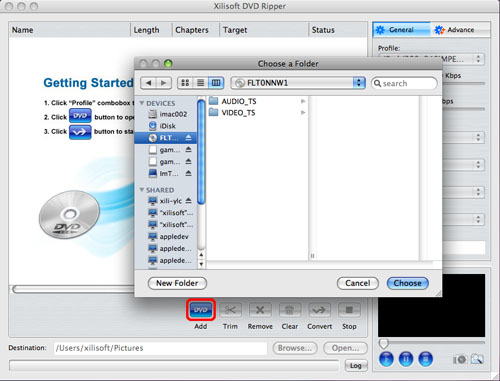Screen dimensions: 500x381
Task: Switch to the General tab
Action: pos(402,30)
